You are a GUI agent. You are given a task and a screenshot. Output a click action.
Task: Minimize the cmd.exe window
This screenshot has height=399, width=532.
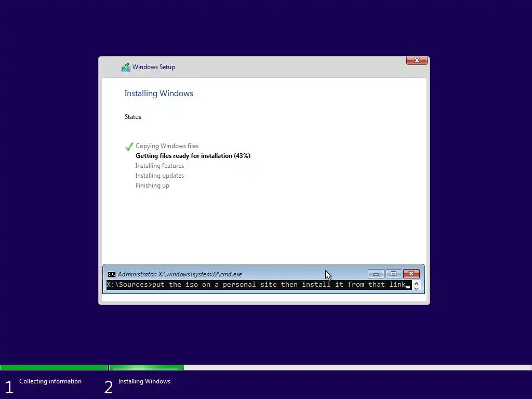376,274
